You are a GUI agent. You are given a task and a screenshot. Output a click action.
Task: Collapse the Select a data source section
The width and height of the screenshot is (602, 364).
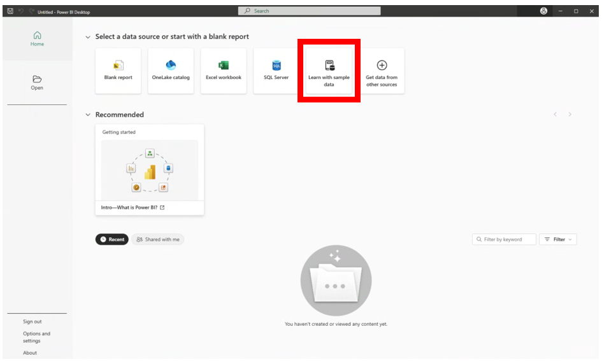pyautogui.click(x=88, y=37)
